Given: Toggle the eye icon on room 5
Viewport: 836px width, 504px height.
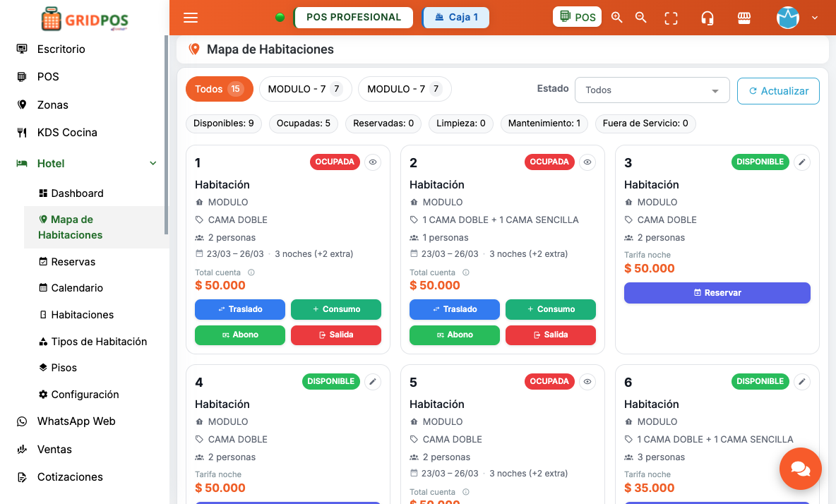Looking at the screenshot, I should pos(587,381).
